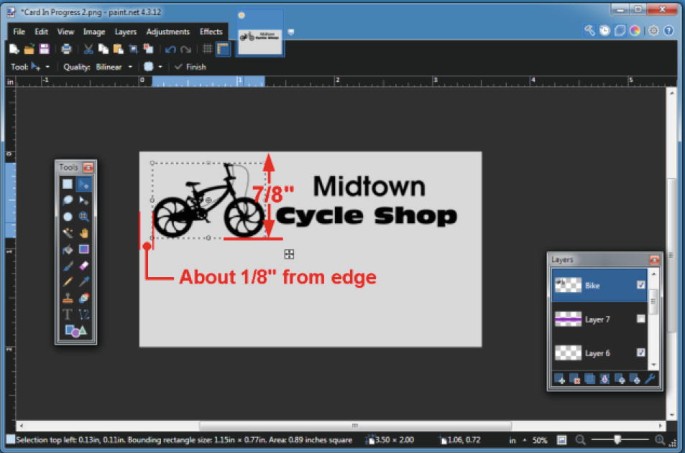The image size is (685, 453).
Task: Hide the Bike layer
Action: [641, 285]
